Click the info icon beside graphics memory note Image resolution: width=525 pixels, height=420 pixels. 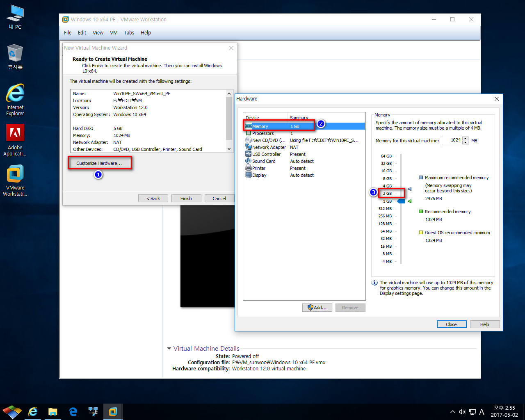pos(374,283)
